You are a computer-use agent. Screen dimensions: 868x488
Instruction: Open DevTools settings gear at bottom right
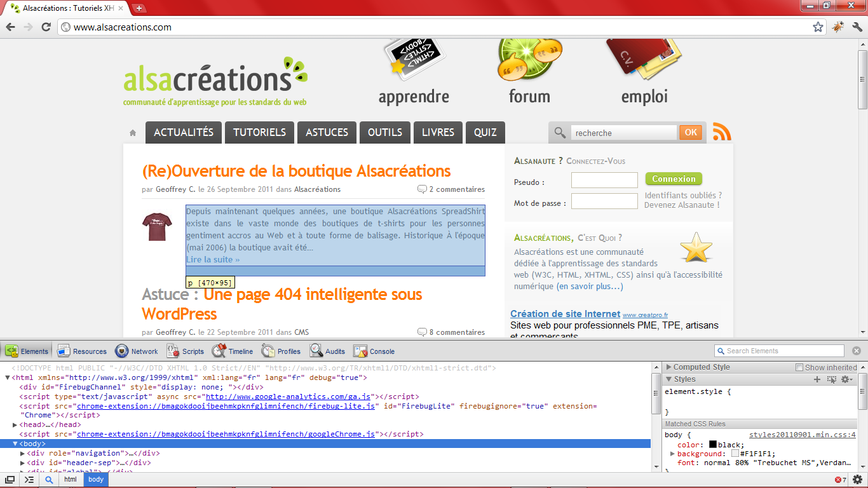click(858, 480)
